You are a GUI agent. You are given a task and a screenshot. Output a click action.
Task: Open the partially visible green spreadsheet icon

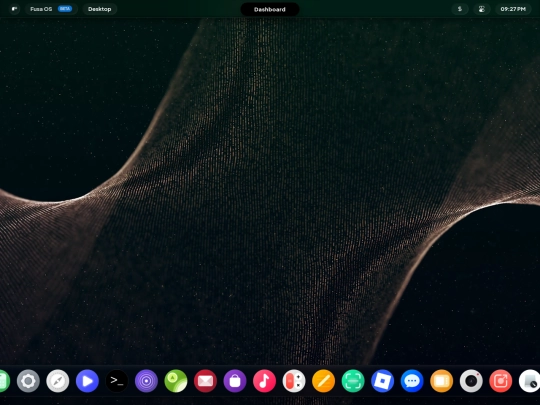[x=4, y=381]
